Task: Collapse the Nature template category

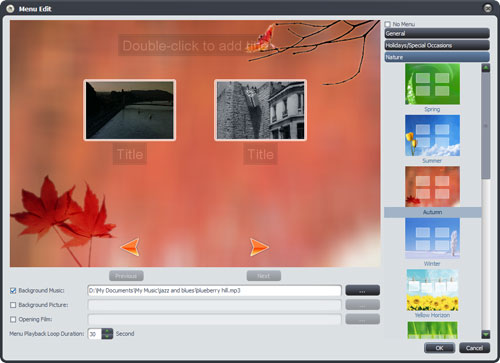Action: tap(437, 57)
